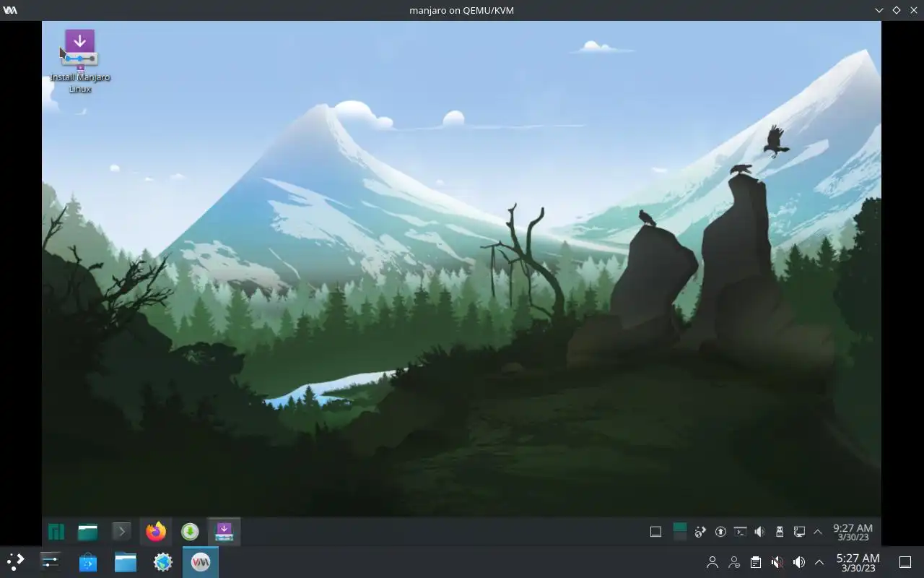
Task: Open the guest clock showing 9:27 AM
Action: [x=853, y=532]
